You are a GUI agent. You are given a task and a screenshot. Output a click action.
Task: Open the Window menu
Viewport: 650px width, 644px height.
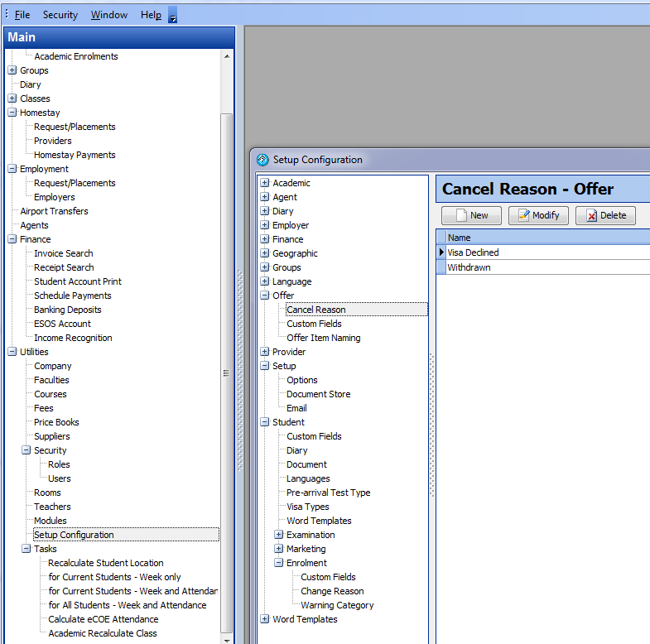tap(109, 15)
